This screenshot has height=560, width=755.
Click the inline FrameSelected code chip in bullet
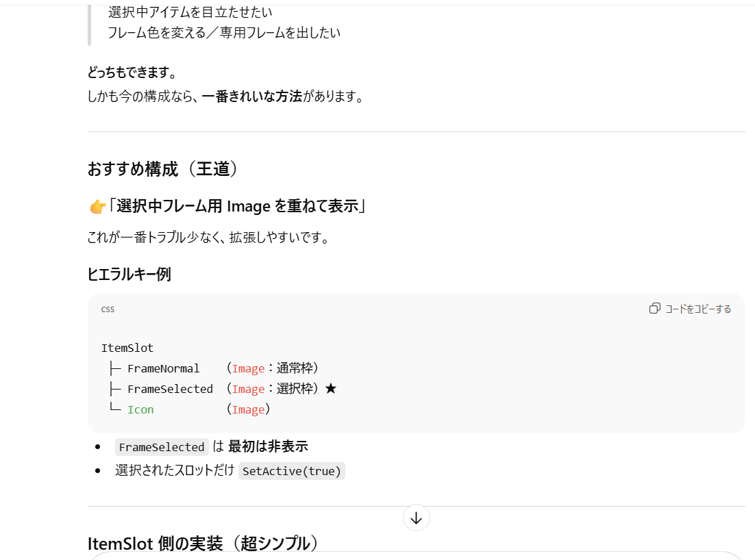pos(162,447)
